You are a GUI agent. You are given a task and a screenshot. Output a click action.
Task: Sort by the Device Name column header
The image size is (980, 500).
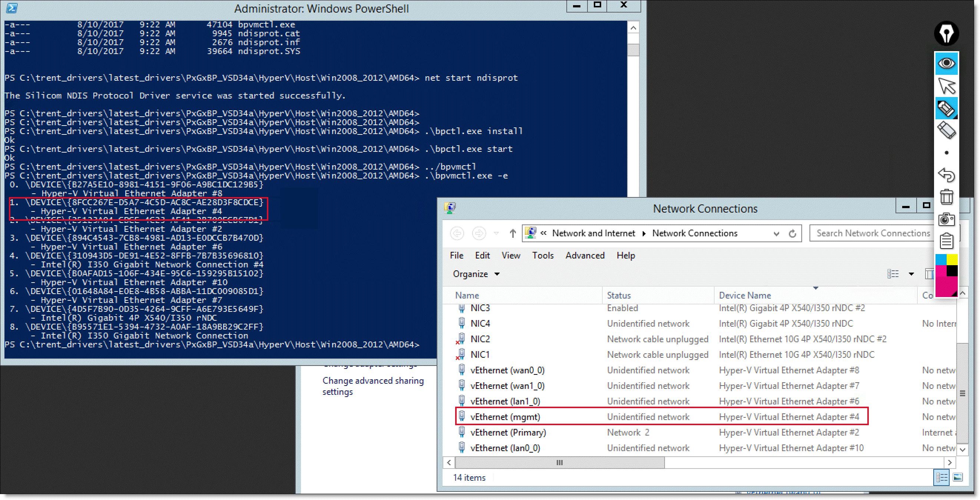pyautogui.click(x=745, y=296)
